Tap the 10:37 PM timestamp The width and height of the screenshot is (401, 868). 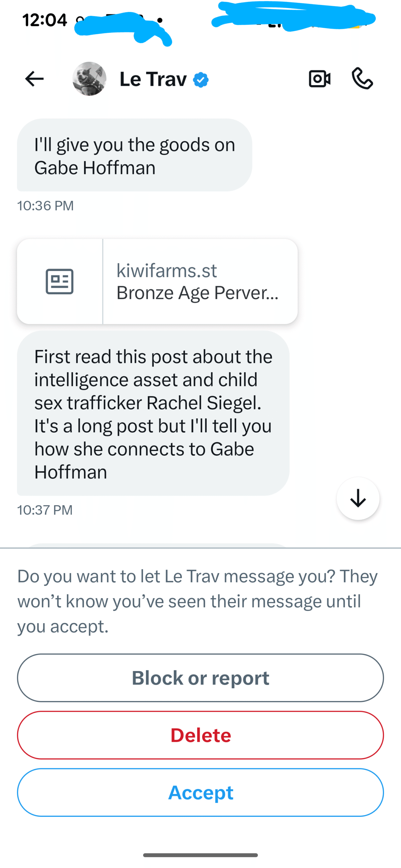[x=45, y=510]
